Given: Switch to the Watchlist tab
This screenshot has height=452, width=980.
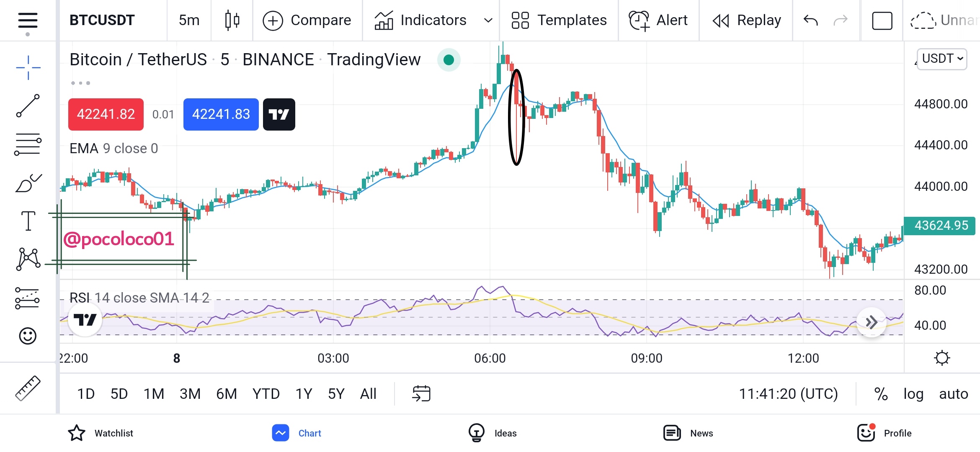Looking at the screenshot, I should [x=101, y=433].
